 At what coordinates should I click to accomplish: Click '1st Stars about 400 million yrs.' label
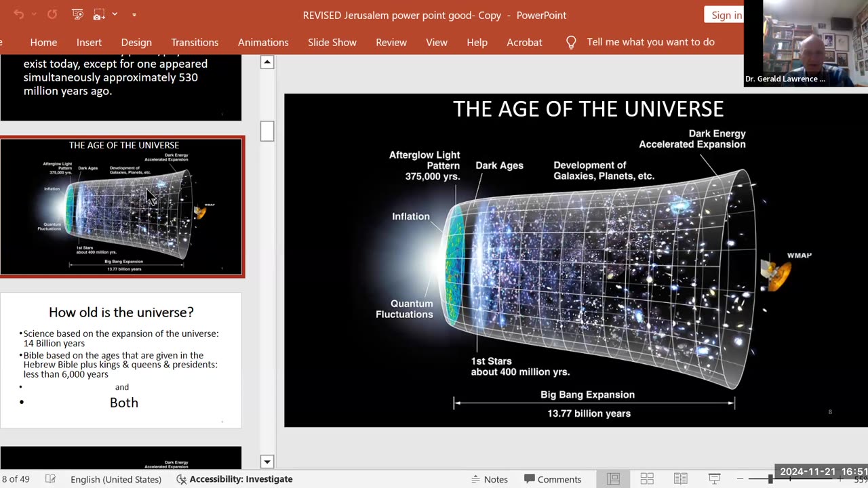(x=520, y=367)
